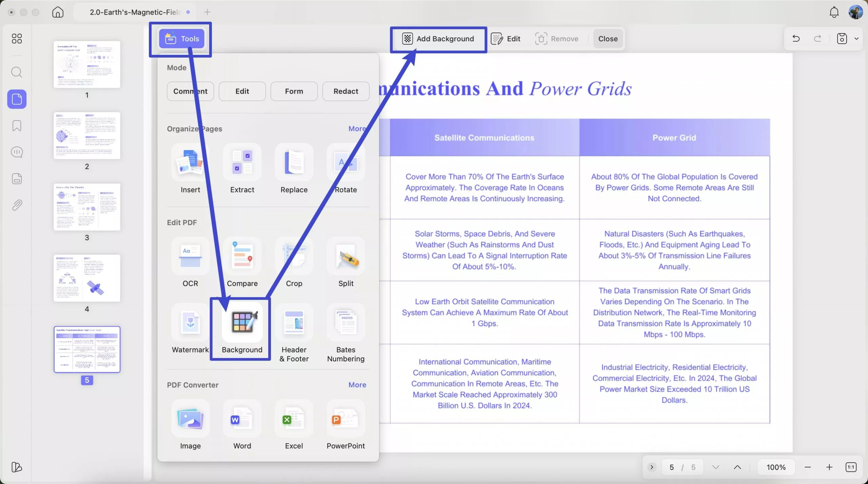Select page 2 thumbnail

pos(87,136)
